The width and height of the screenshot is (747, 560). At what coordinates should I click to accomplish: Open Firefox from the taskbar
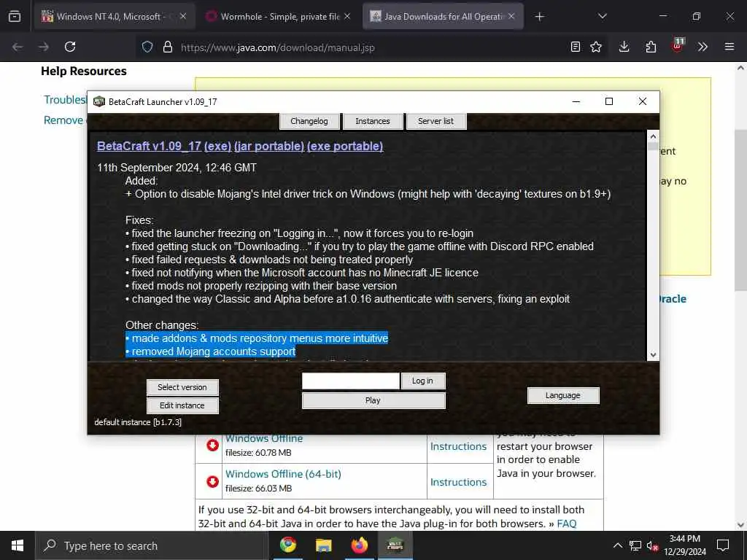pos(360,545)
